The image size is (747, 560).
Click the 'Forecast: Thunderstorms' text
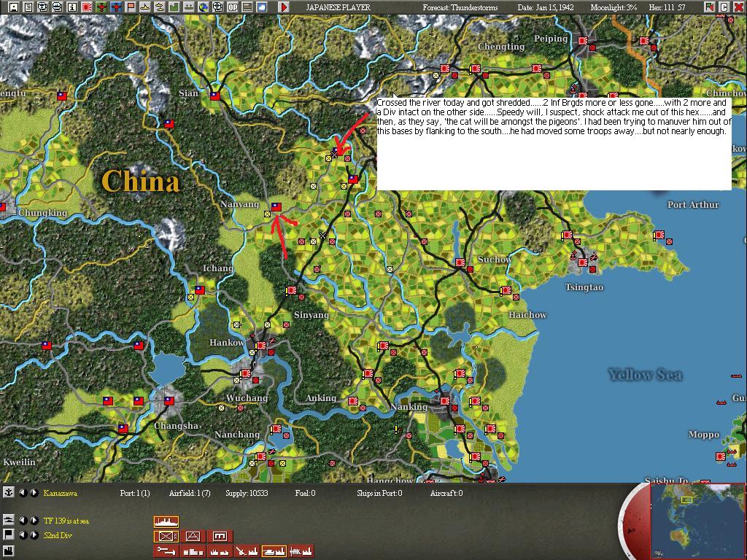point(460,7)
